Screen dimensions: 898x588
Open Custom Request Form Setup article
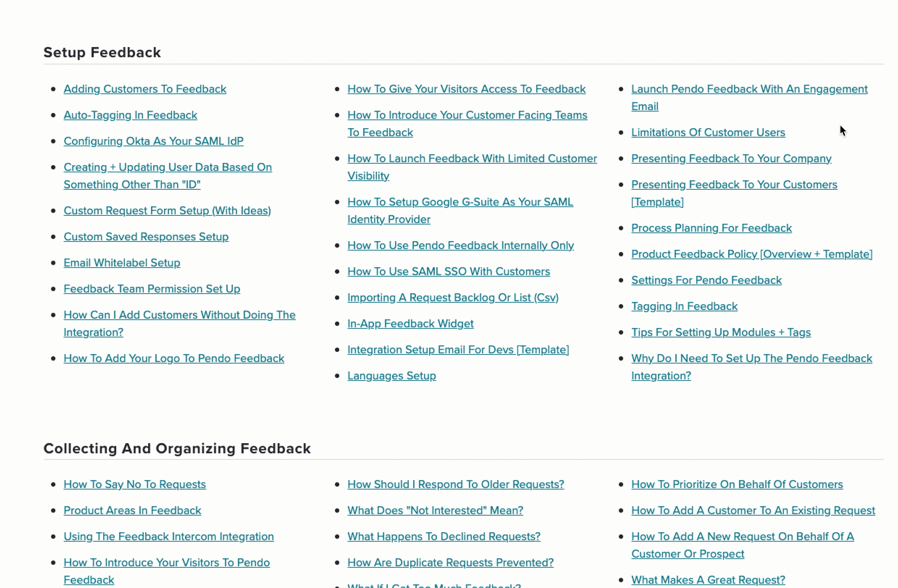tap(167, 210)
